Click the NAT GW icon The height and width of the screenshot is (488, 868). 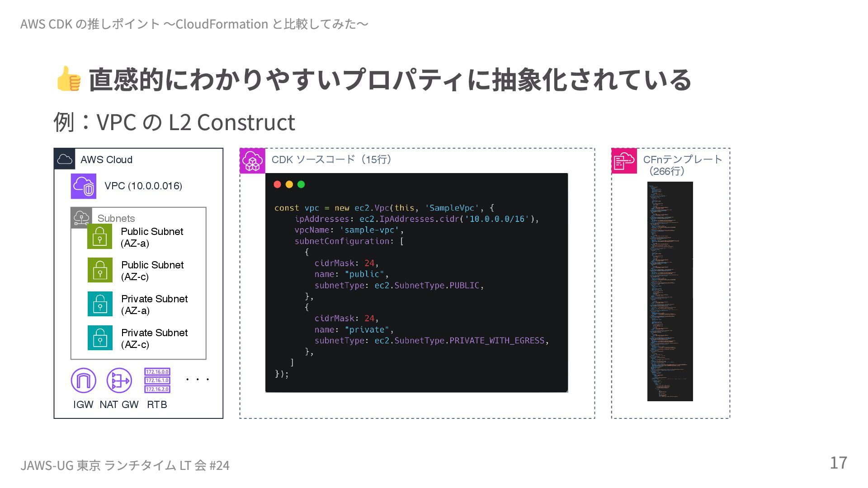point(119,380)
